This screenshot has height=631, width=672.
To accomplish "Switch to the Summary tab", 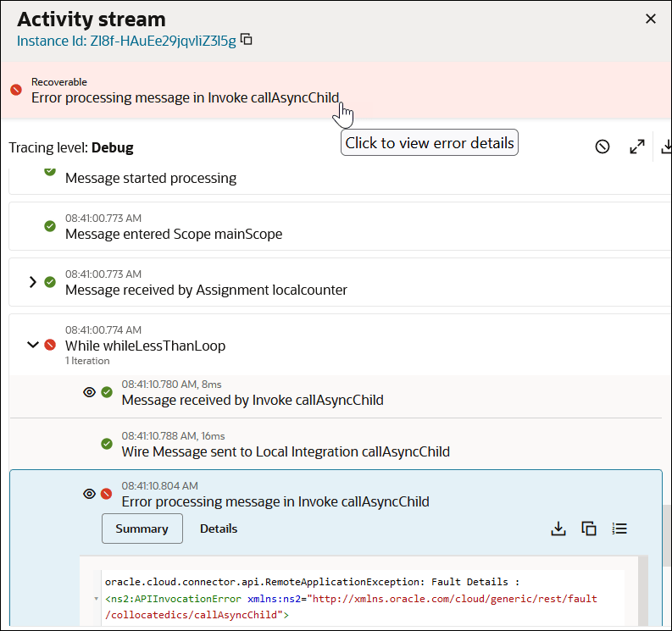I will [x=142, y=529].
